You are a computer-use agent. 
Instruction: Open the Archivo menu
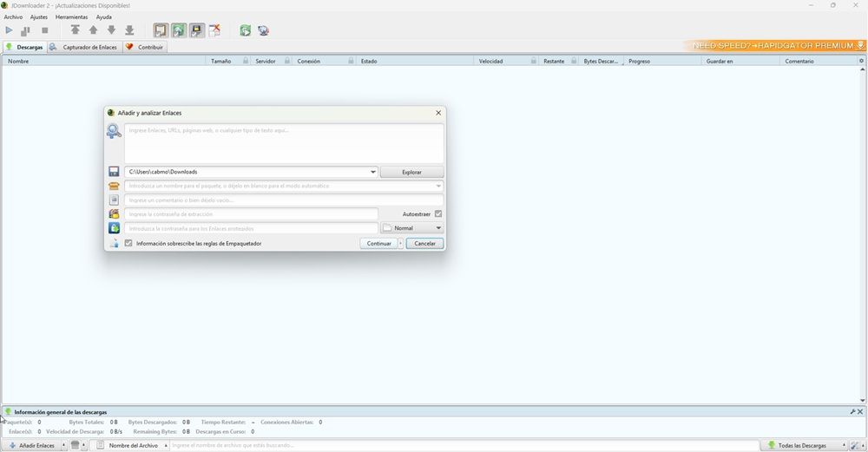[13, 17]
